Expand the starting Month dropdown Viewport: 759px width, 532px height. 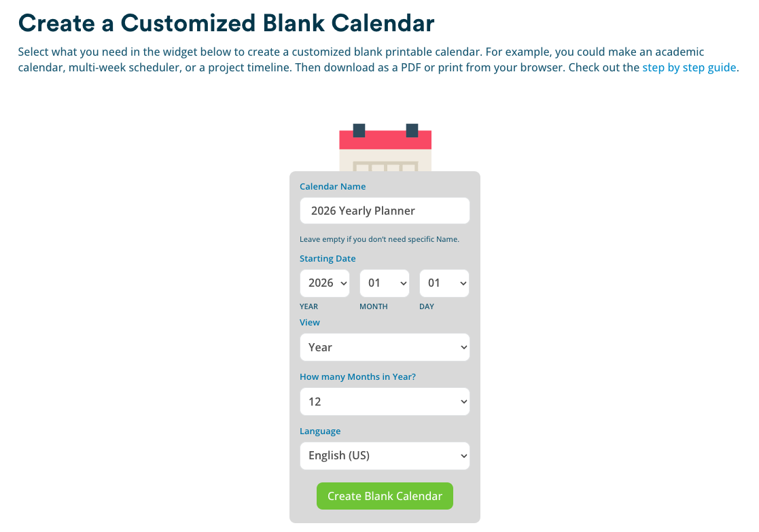(x=385, y=283)
